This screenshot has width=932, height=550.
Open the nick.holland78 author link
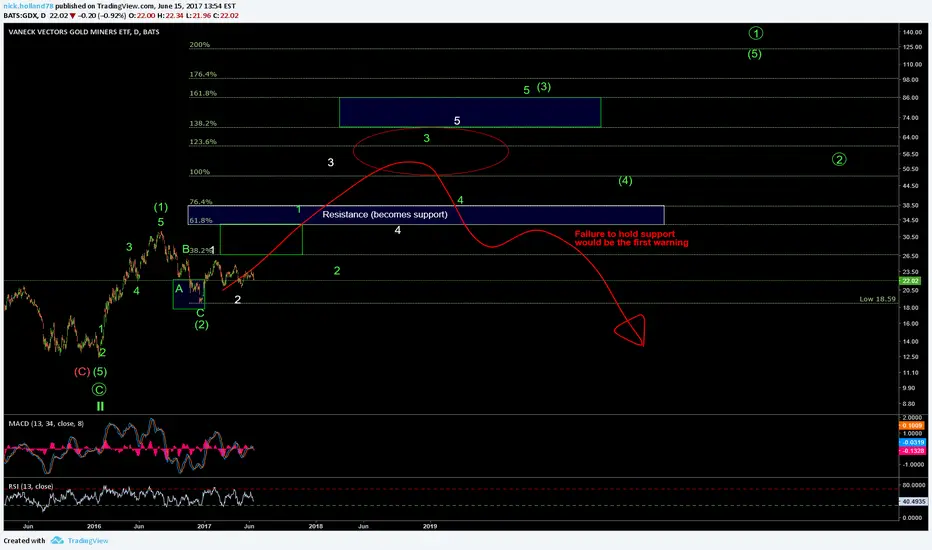click(28, 6)
